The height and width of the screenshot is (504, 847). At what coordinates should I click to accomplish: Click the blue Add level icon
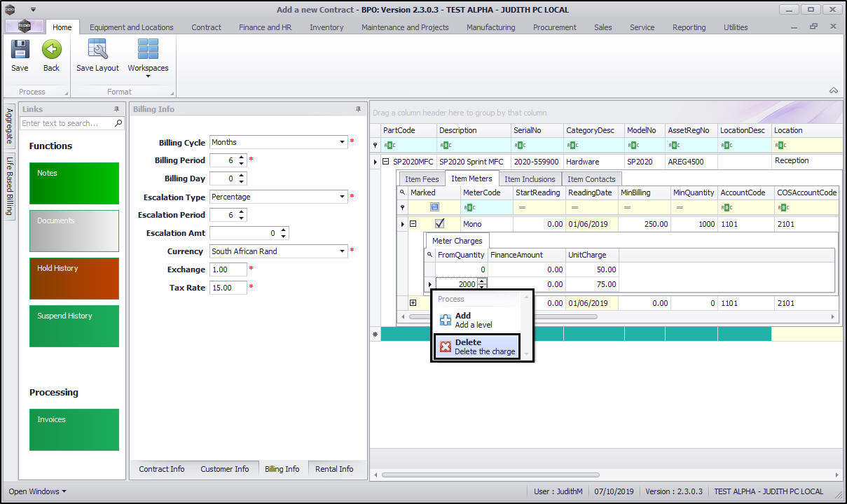click(x=446, y=320)
